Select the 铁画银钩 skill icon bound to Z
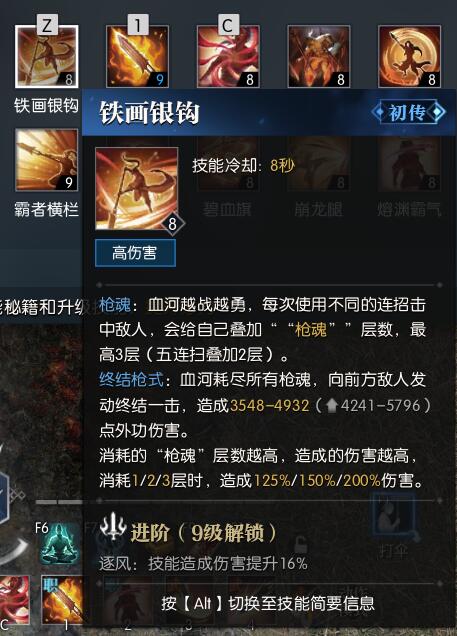 (47, 56)
